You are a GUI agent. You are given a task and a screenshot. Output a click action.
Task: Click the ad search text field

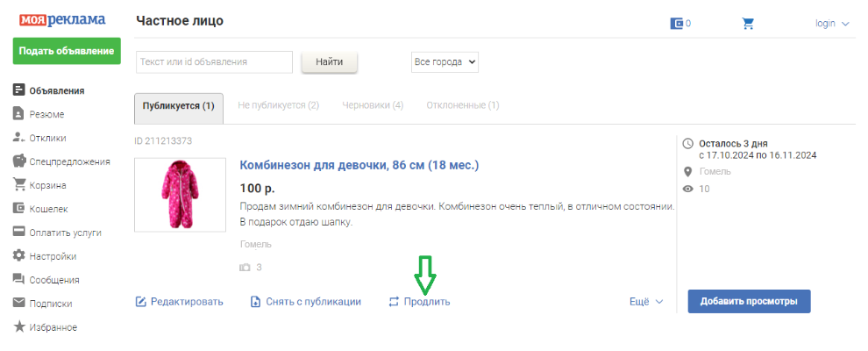tap(214, 62)
